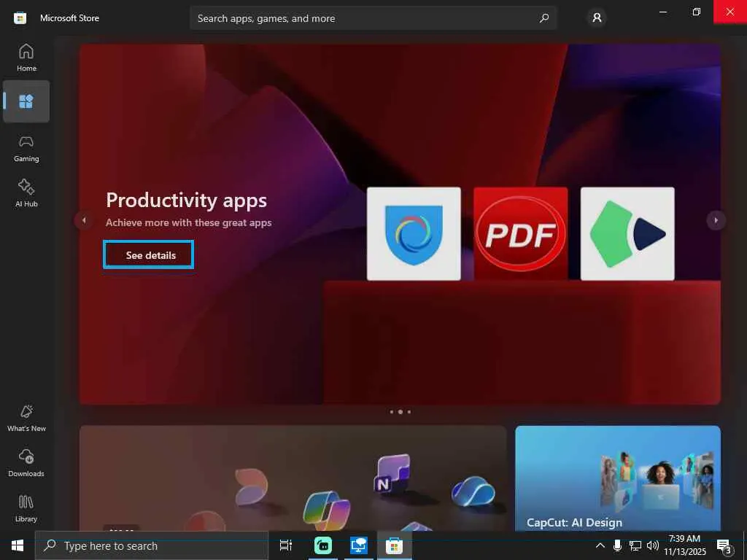The height and width of the screenshot is (560, 747).
Task: Click the taskbar Type here to search box
Action: coord(152,545)
